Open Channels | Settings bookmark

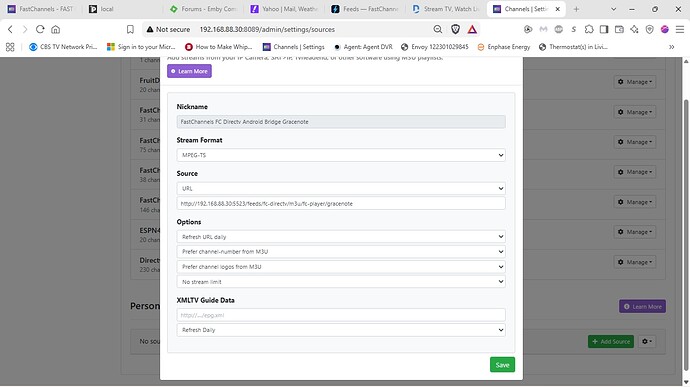point(294,47)
